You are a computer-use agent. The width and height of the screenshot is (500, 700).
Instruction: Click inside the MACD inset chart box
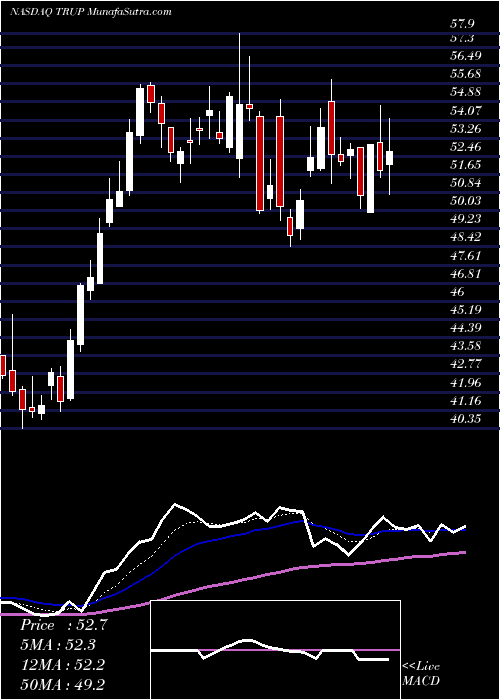click(276, 650)
